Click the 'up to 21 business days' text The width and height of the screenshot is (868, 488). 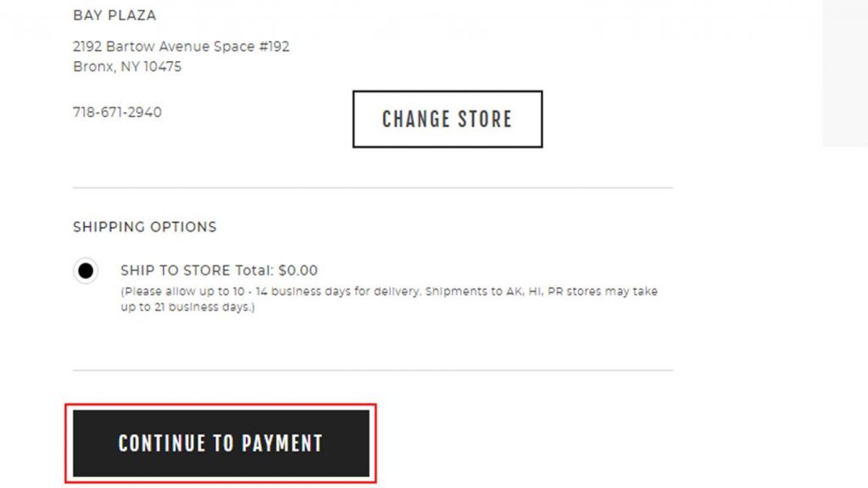[x=187, y=307]
